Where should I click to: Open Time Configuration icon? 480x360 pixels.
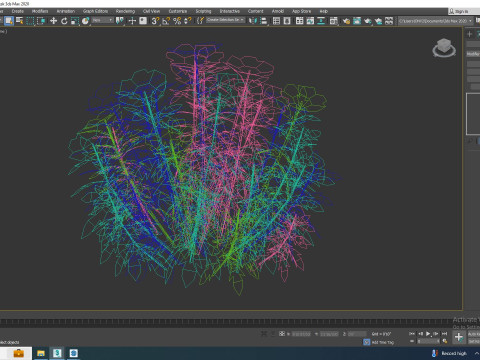[445, 341]
